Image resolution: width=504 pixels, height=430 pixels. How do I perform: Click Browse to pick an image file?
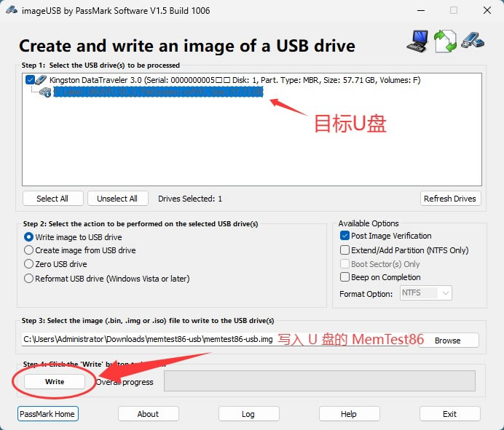(448, 341)
